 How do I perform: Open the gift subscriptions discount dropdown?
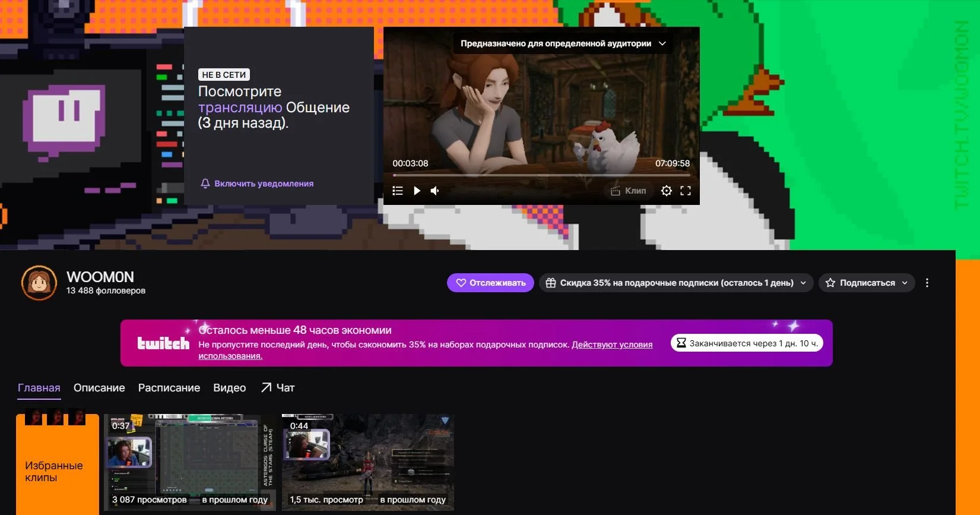(x=676, y=283)
